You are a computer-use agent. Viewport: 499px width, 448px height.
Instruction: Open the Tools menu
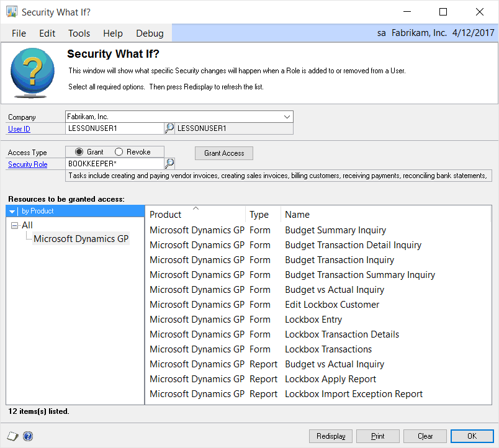(79, 33)
